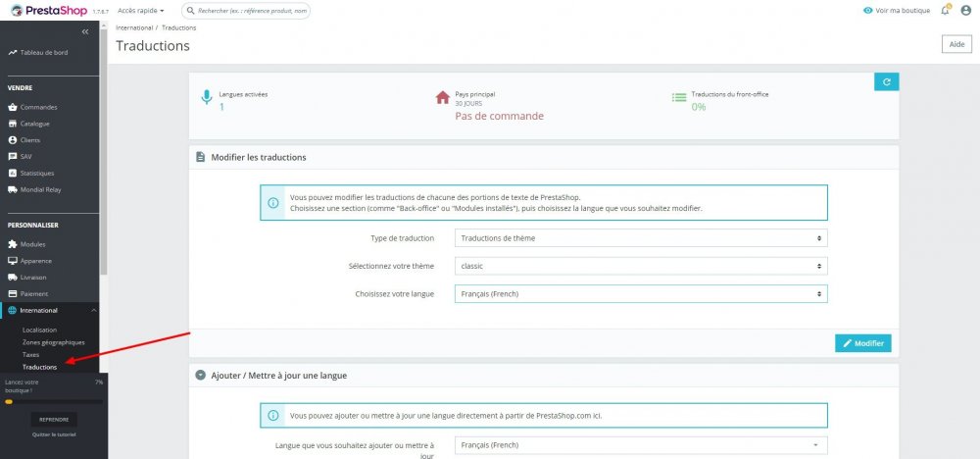Click the Tableau de bord trend icon
The height and width of the screenshot is (459, 980).
13,53
